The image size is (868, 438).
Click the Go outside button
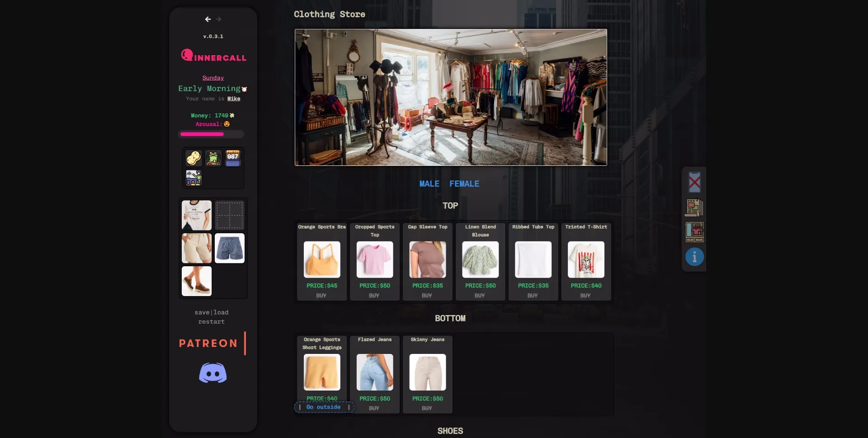323,407
